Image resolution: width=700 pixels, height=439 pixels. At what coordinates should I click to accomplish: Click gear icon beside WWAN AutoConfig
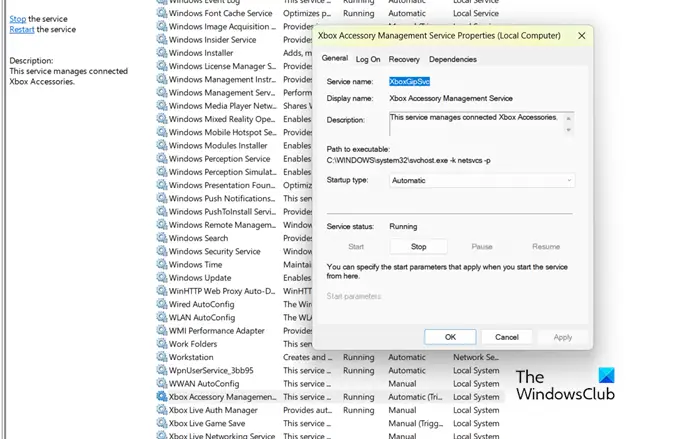pyautogui.click(x=161, y=383)
